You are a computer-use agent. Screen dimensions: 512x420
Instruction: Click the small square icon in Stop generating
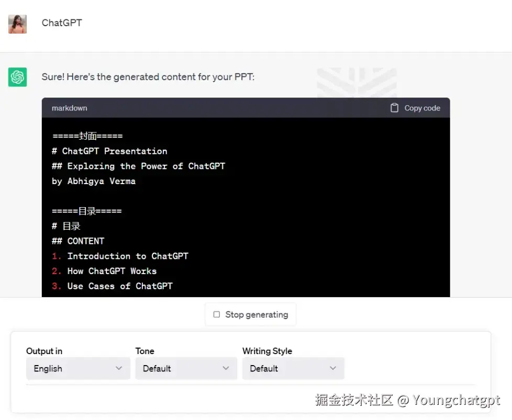coord(216,314)
